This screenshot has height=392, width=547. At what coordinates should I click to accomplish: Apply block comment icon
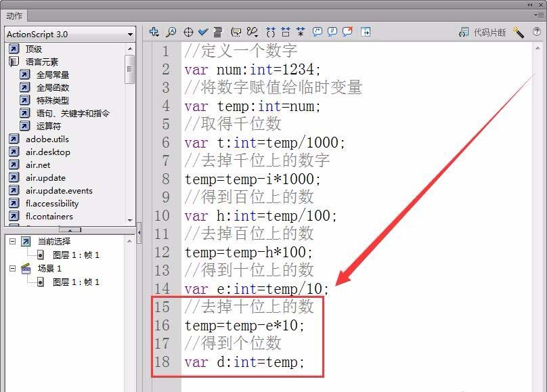click(317, 32)
